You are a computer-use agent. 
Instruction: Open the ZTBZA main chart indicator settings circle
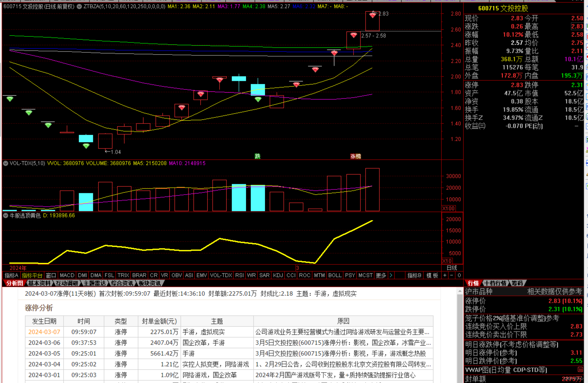[79, 6]
